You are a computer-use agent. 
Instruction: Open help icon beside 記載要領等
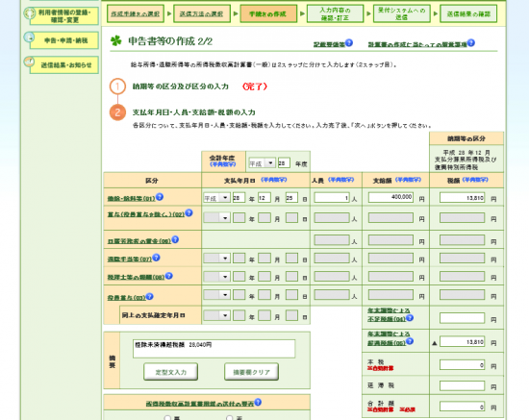point(349,43)
